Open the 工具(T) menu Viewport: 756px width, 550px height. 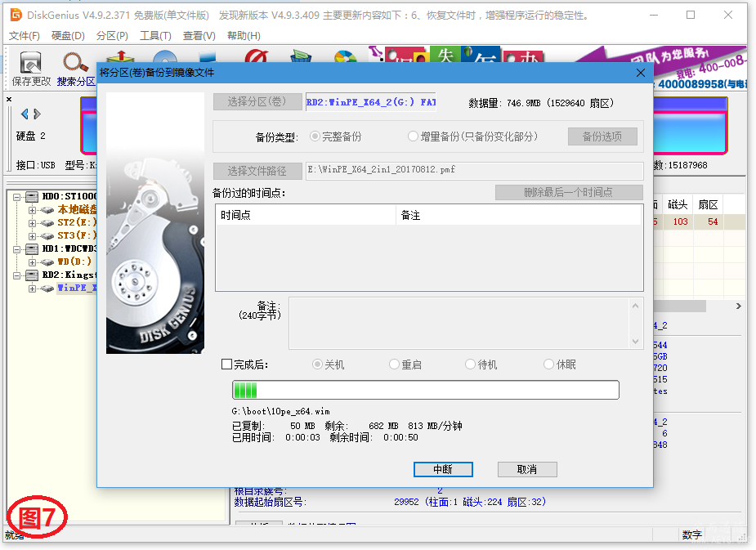coord(155,36)
